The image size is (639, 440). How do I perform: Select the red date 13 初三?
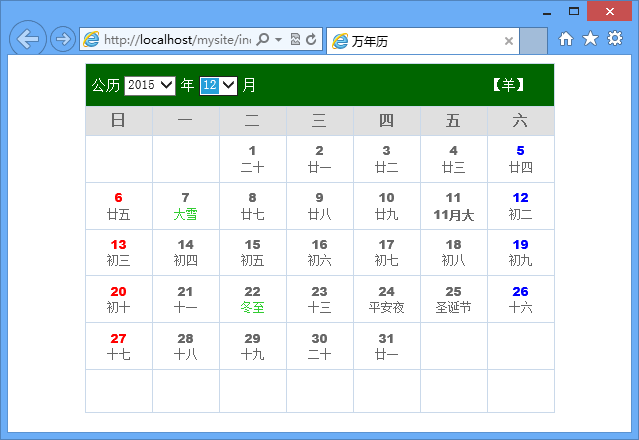[x=119, y=253]
